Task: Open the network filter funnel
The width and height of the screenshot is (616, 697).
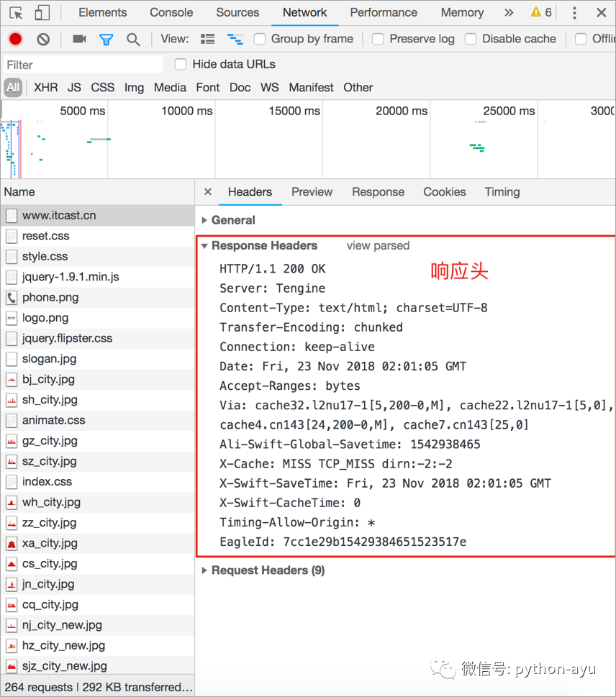Action: coord(106,39)
